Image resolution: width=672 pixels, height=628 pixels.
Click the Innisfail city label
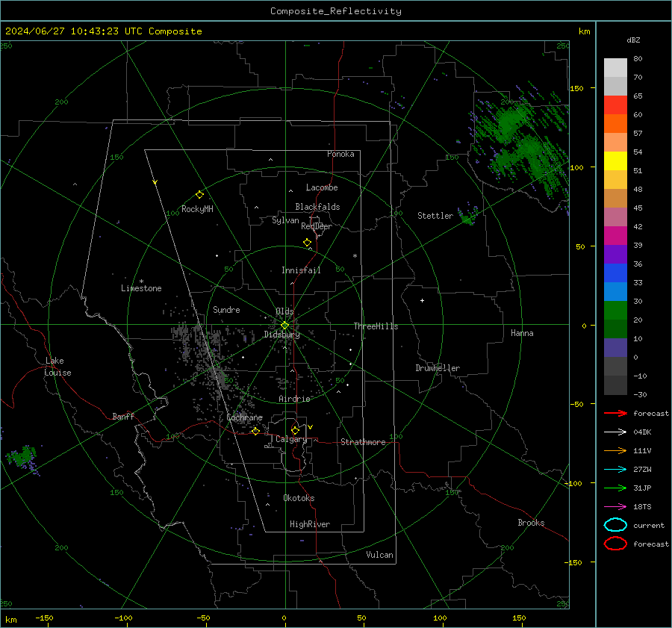coord(301,270)
